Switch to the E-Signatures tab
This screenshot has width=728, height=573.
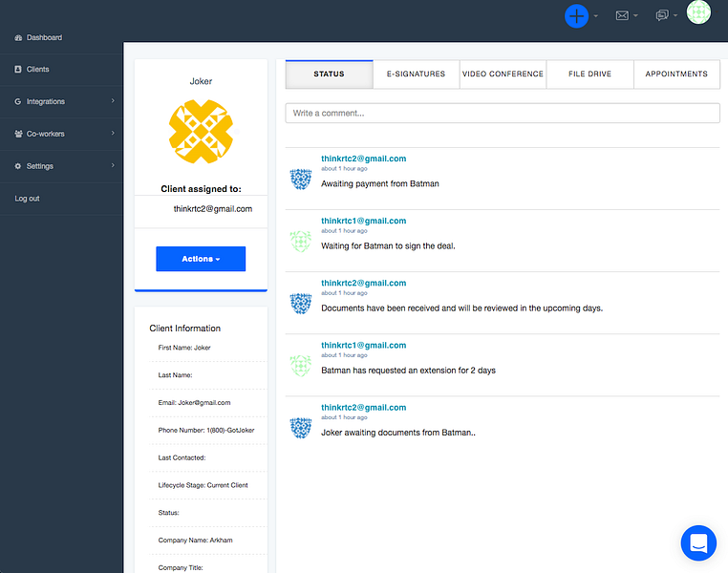point(416,74)
